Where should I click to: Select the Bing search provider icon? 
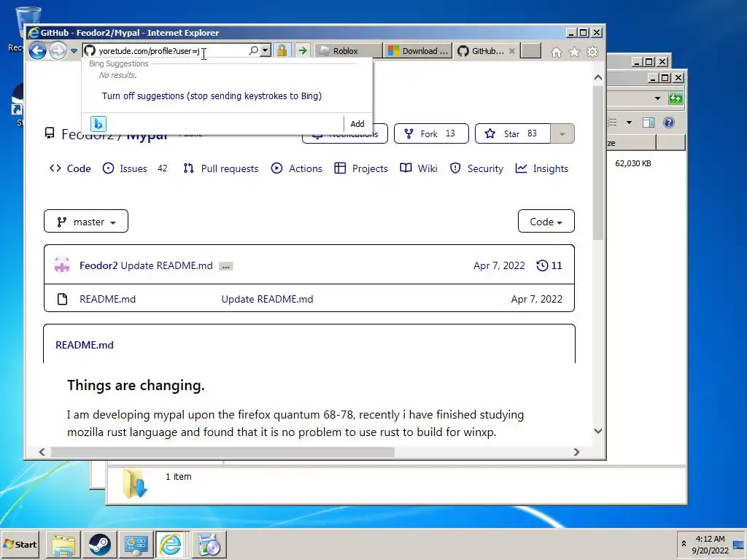98,124
